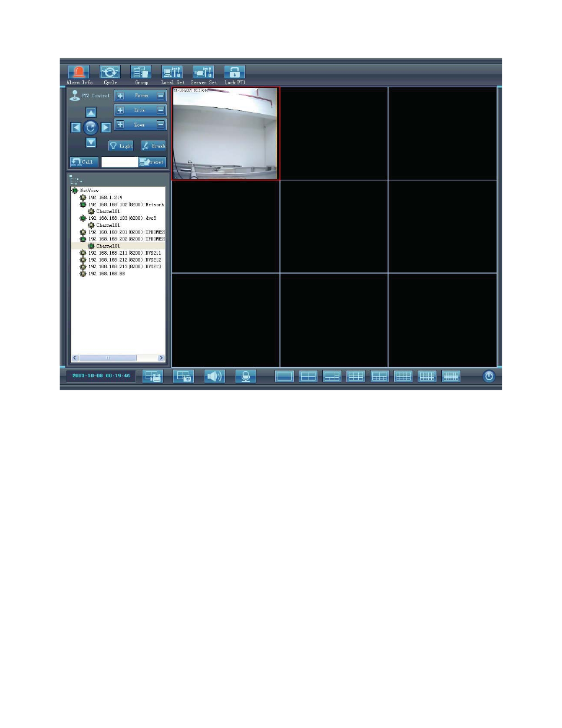
Task: Toggle the camera Brush wiper
Action: [153, 146]
